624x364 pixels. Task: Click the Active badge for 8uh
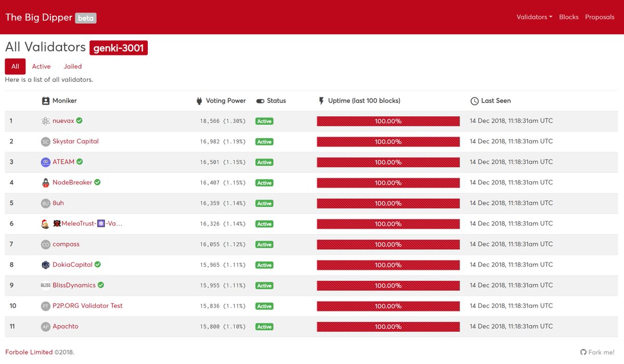pyautogui.click(x=264, y=203)
